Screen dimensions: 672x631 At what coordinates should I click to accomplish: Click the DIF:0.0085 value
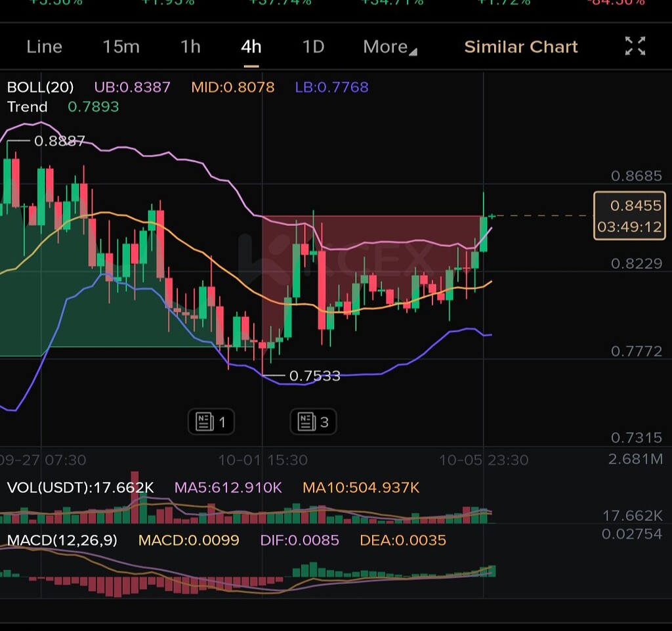tap(299, 540)
